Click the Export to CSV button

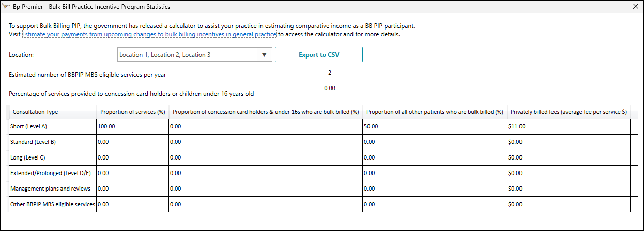click(x=319, y=55)
